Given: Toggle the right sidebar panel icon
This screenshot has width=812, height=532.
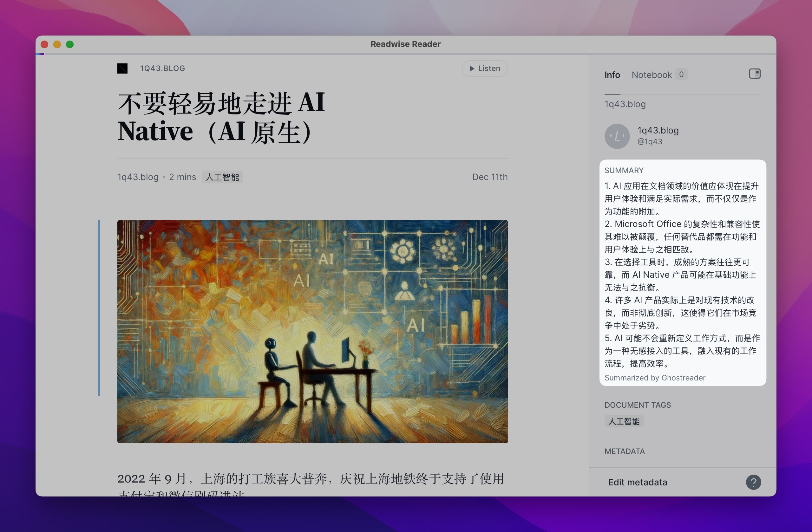Looking at the screenshot, I should pyautogui.click(x=755, y=74).
